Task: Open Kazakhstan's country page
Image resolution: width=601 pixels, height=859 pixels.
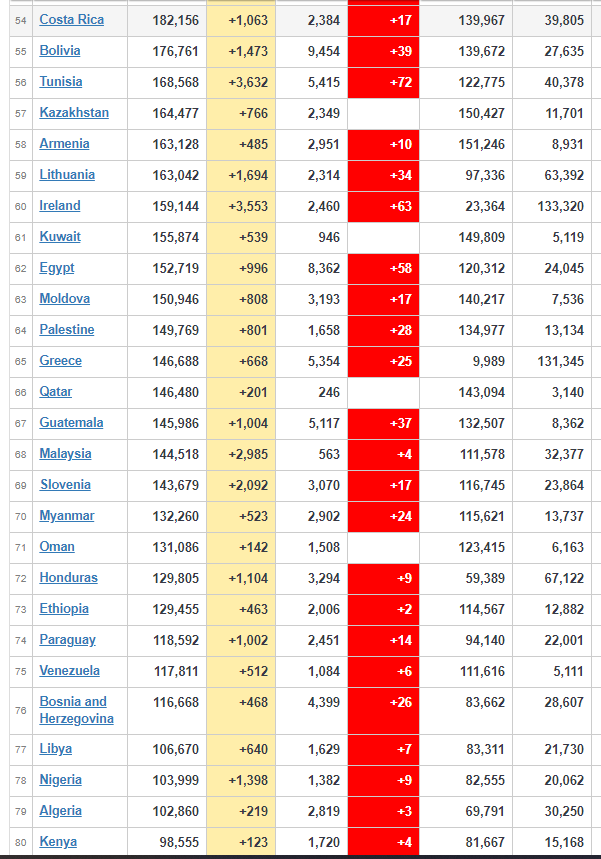Action: tap(74, 112)
